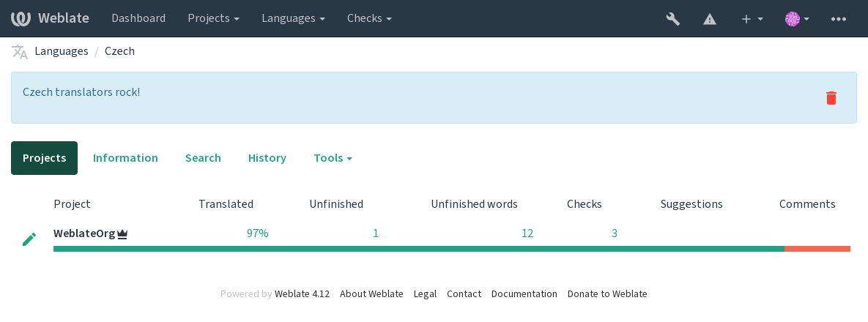Click the checks count 3
This screenshot has height=322, width=868.
click(615, 233)
